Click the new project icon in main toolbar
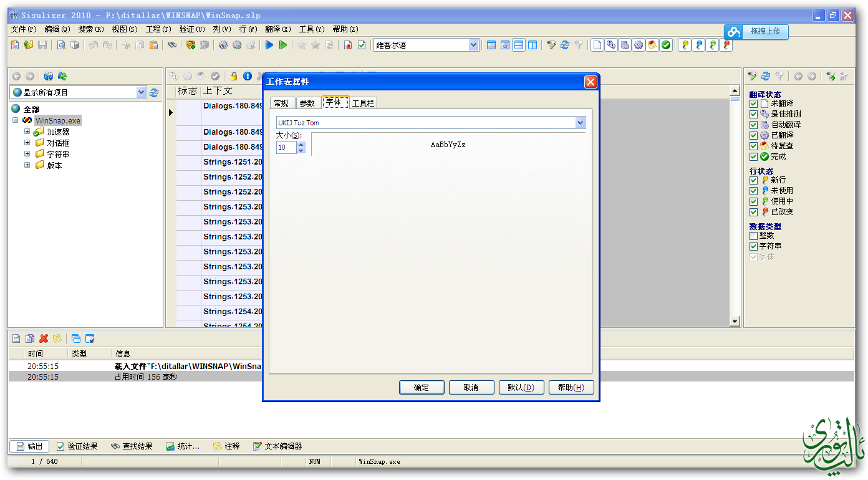This screenshot has height=480, width=868. 15,45
